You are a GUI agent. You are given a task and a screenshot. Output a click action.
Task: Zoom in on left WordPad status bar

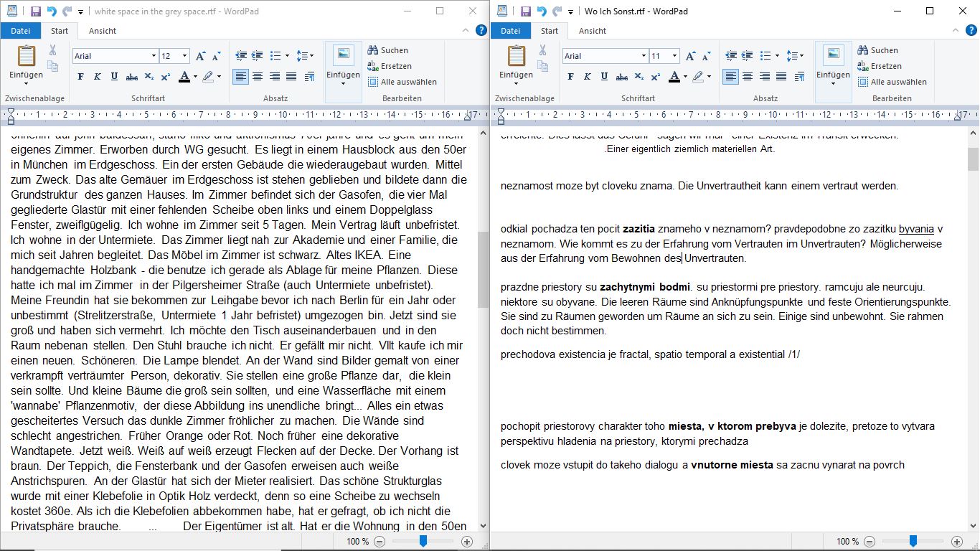point(467,542)
